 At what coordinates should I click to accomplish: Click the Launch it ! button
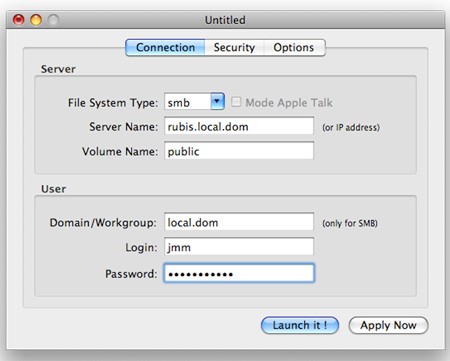pyautogui.click(x=300, y=325)
